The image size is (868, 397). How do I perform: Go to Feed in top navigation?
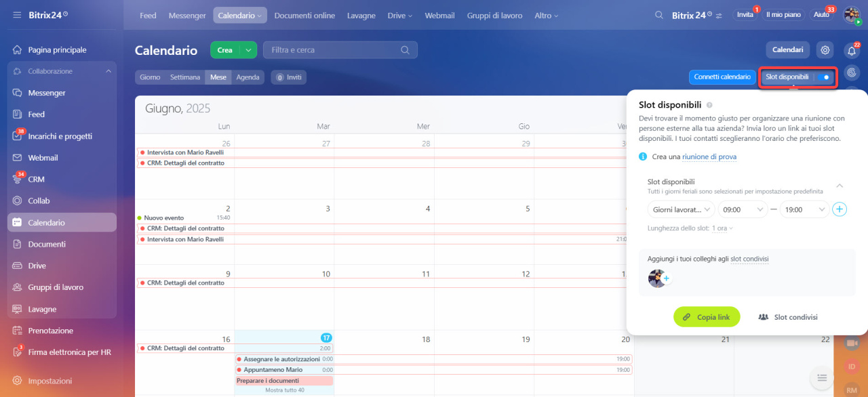tap(148, 15)
